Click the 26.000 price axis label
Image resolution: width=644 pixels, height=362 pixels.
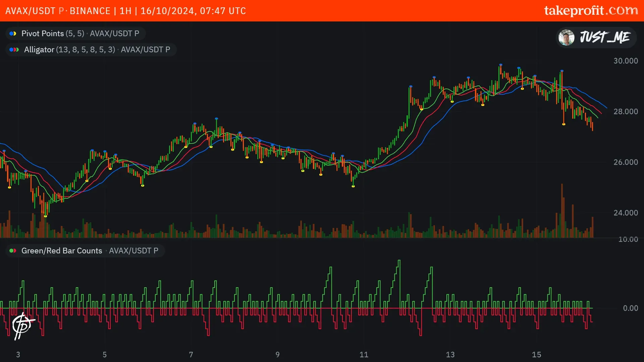[x=626, y=162]
